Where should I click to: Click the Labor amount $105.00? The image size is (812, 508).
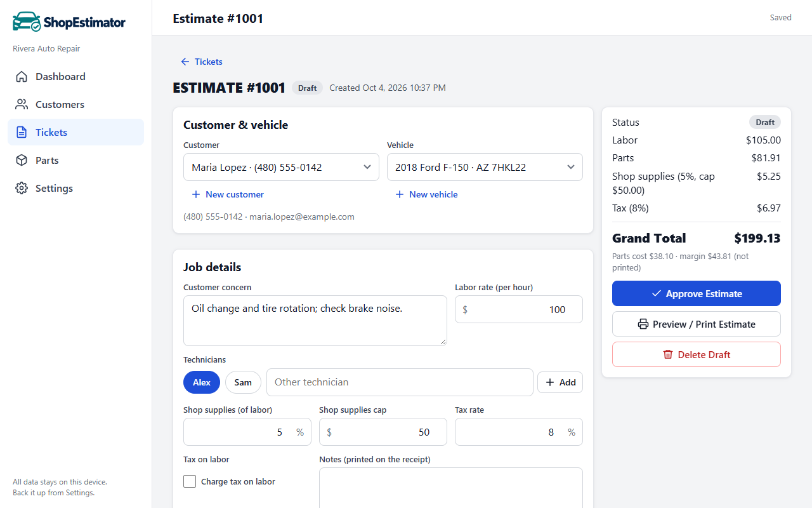[763, 140]
